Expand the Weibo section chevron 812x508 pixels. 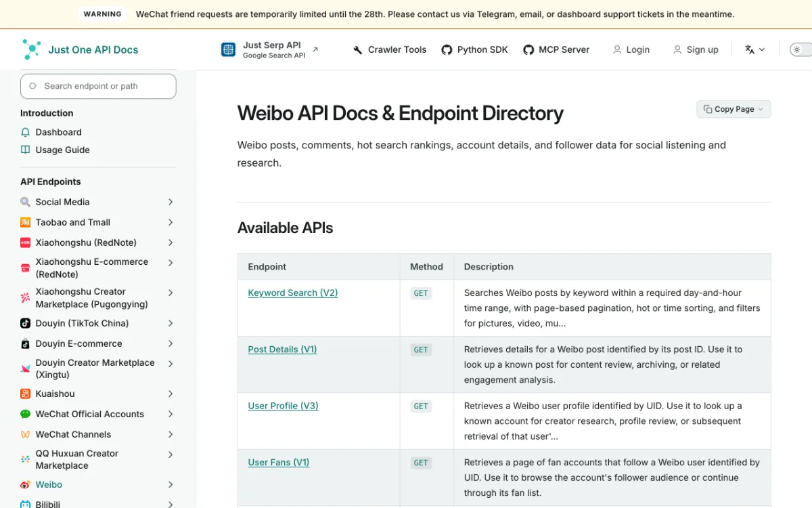[171, 484]
